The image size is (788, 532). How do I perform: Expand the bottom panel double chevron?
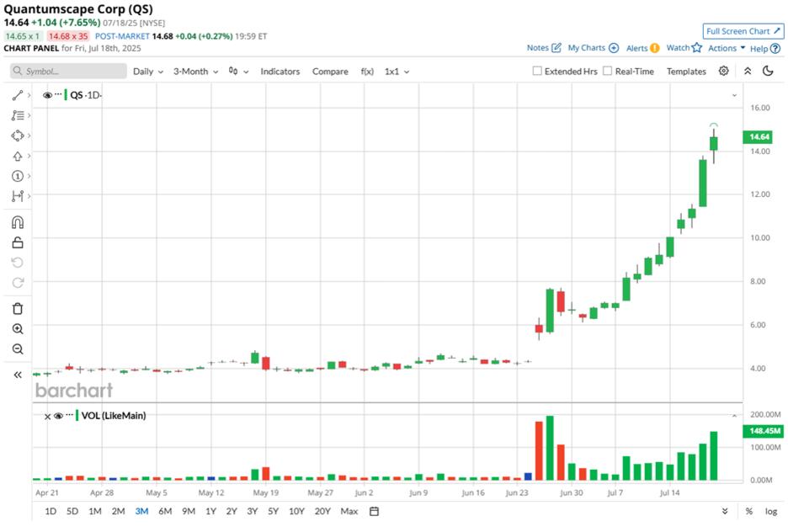[x=725, y=512]
